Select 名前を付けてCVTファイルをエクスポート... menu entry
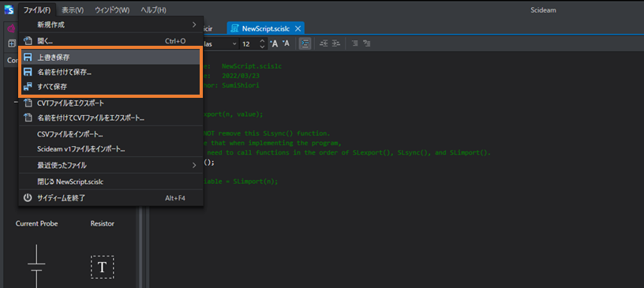Image resolution: width=644 pixels, height=288 pixels. click(111, 118)
